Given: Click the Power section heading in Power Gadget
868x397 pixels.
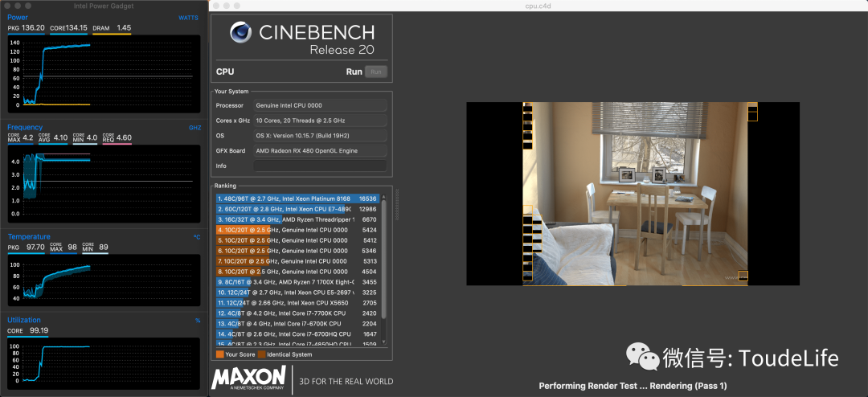Looking at the screenshot, I should [17, 17].
